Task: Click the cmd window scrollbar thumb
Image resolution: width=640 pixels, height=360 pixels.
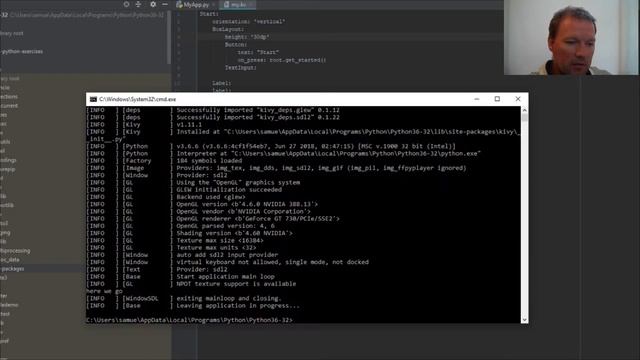Action: tap(524, 118)
